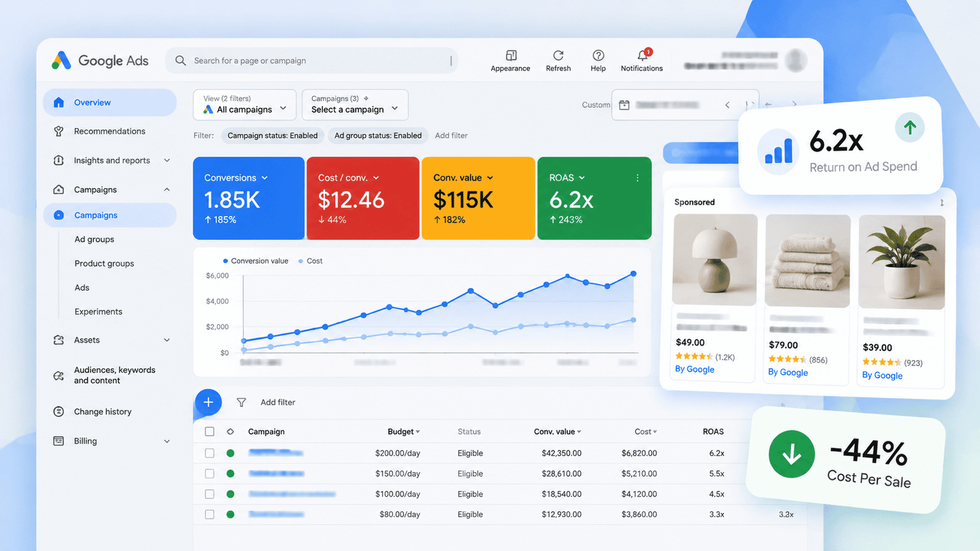980x551 pixels.
Task: Click the calendar icon in date range
Action: tap(624, 105)
